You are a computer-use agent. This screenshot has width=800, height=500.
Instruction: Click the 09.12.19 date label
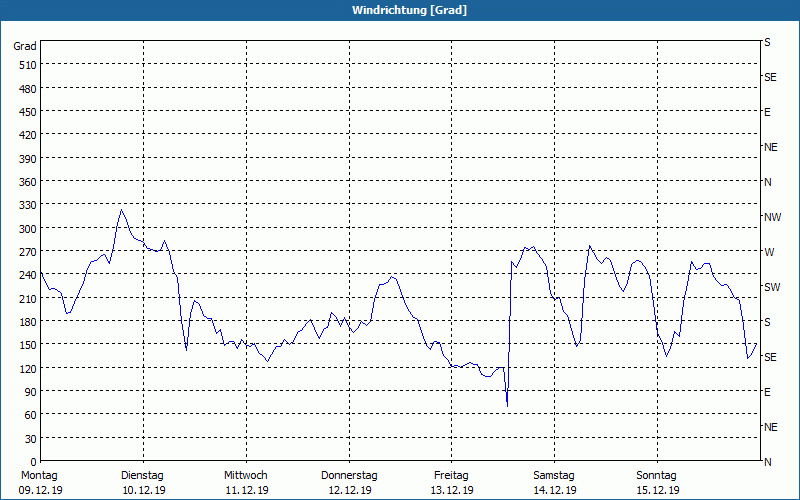pos(41,490)
